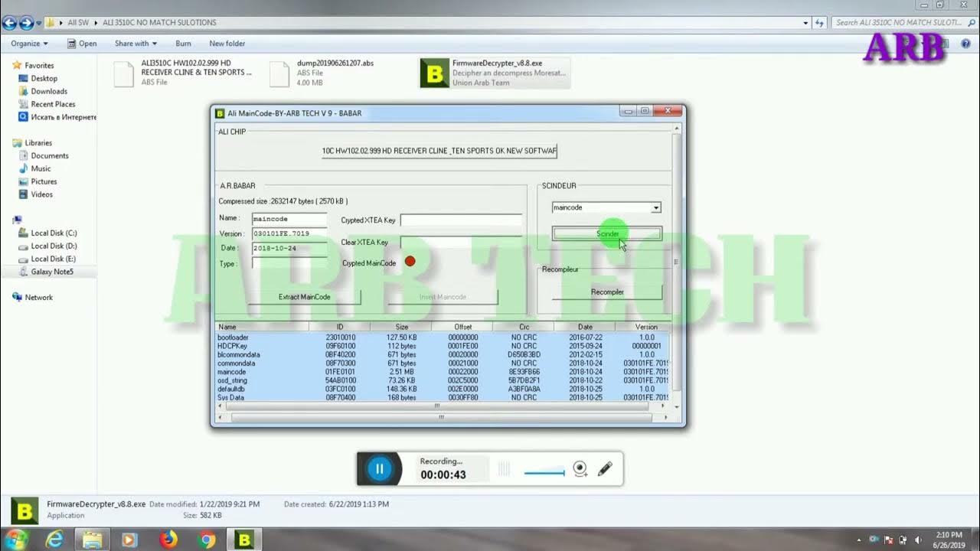Image resolution: width=980 pixels, height=551 pixels.
Task: Open Documents library in sidebar
Action: 49,155
